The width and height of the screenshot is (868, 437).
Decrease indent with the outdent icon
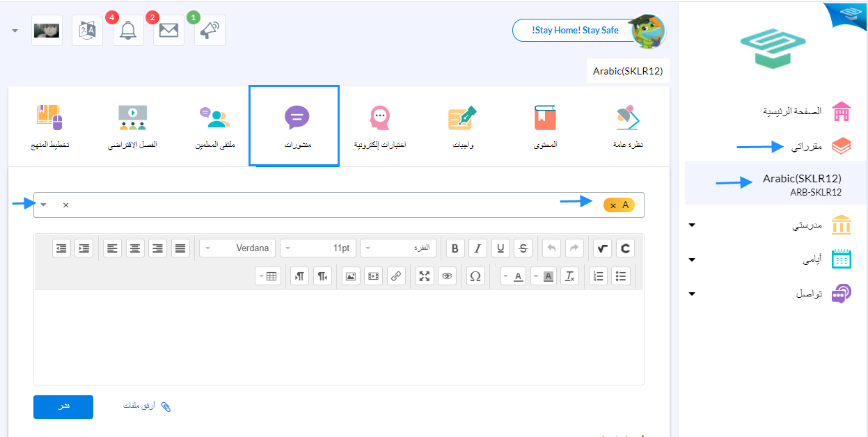coord(61,248)
